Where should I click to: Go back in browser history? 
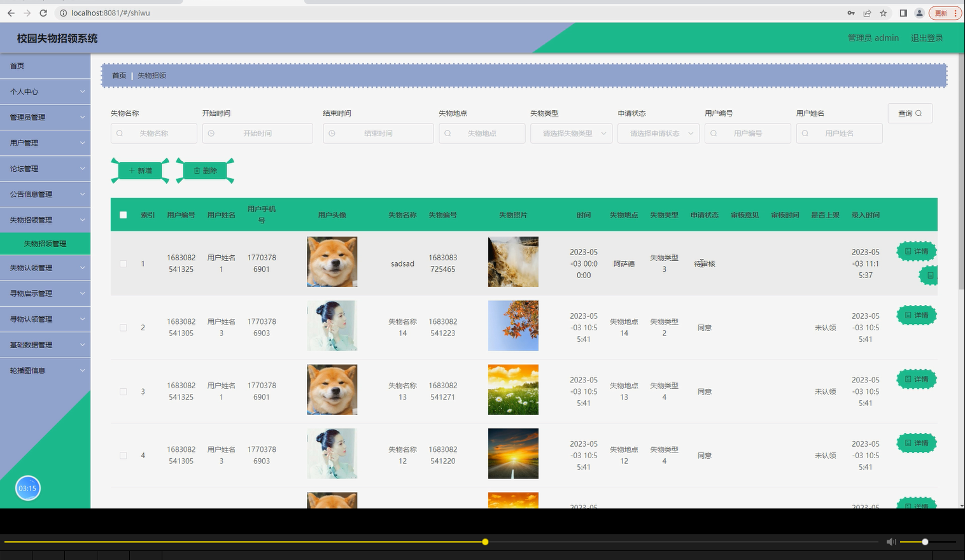tap(11, 13)
